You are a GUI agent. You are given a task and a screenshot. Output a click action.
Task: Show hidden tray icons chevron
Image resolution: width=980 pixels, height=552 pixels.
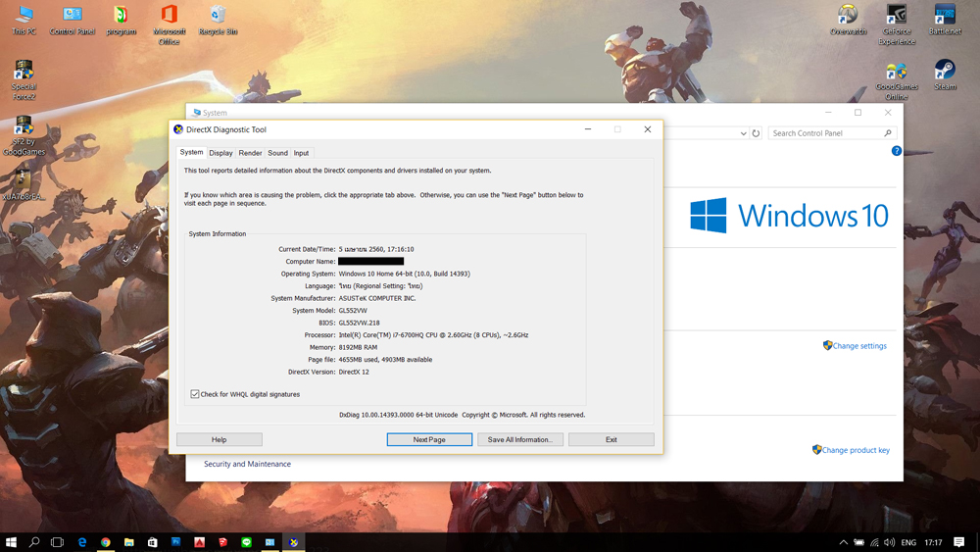click(843, 542)
